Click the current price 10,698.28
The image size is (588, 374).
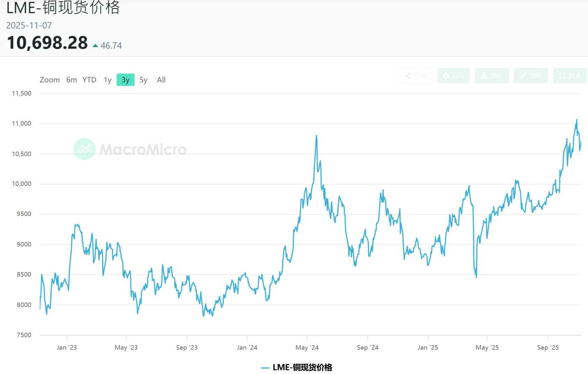tap(47, 43)
